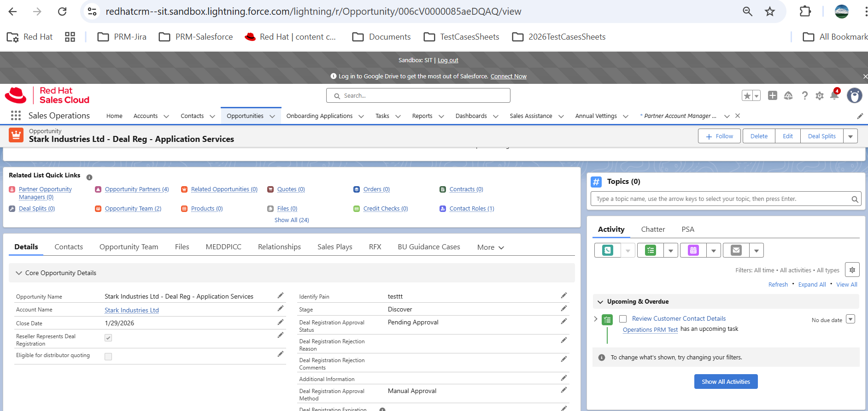Open the Stark Industries Ltd account link
Viewport: 868px width, 411px height.
tap(132, 310)
